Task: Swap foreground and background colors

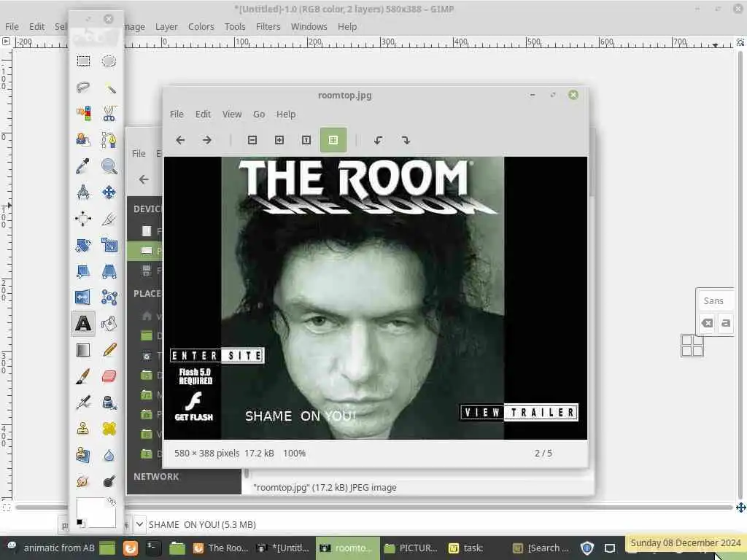Action: pos(111,501)
